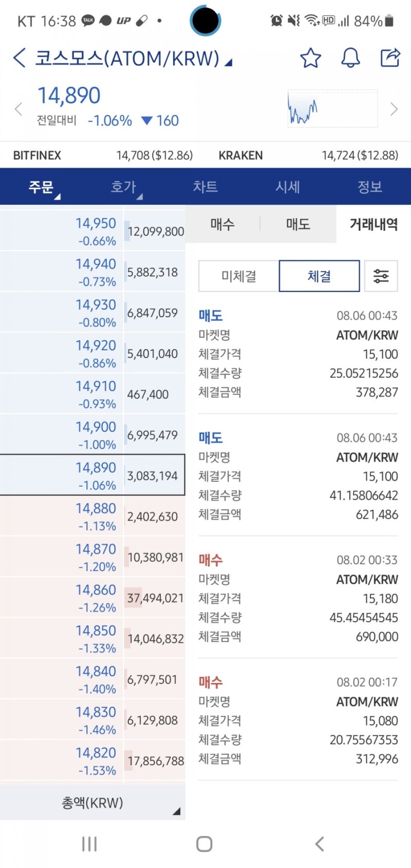411x868 pixels.
Task: Show 미체결 orders
Action: pos(239,276)
